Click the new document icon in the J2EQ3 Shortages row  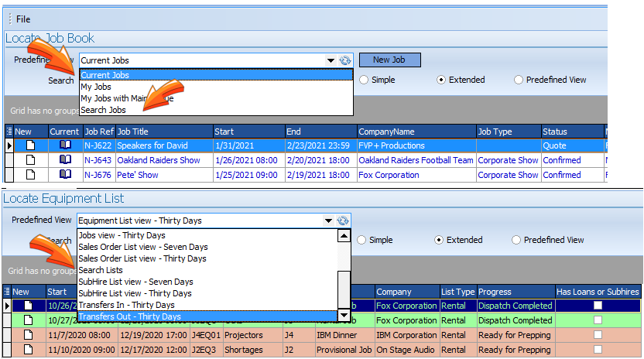(29, 350)
